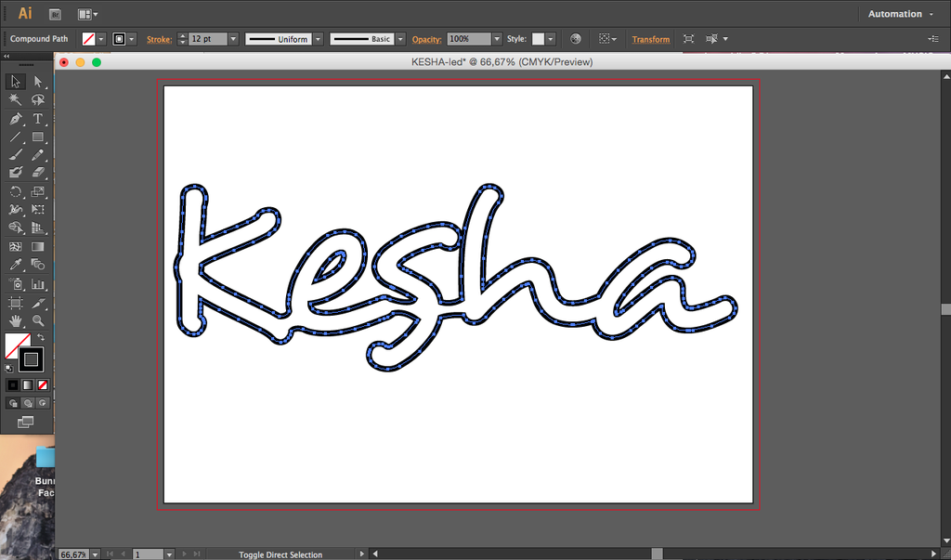Image resolution: width=951 pixels, height=560 pixels.
Task: Select the Type tool
Action: 37,119
